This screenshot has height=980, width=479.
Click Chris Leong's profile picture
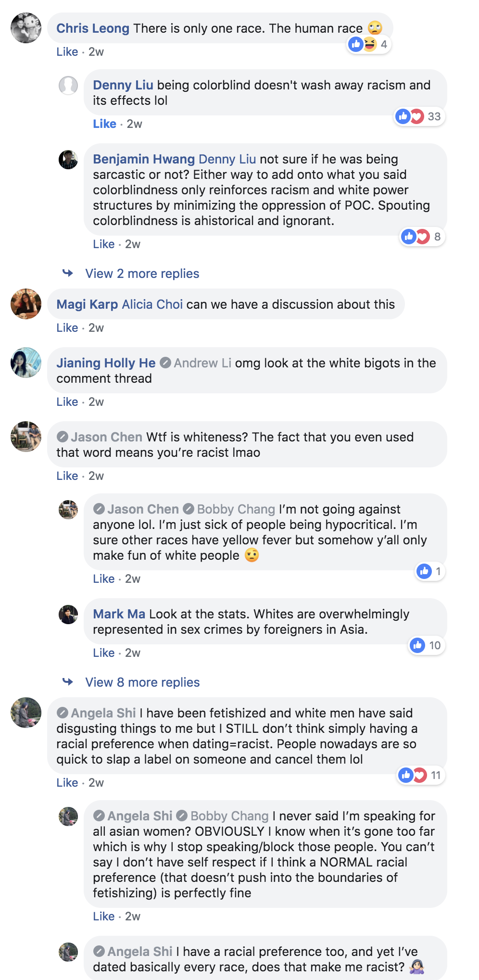(x=26, y=28)
